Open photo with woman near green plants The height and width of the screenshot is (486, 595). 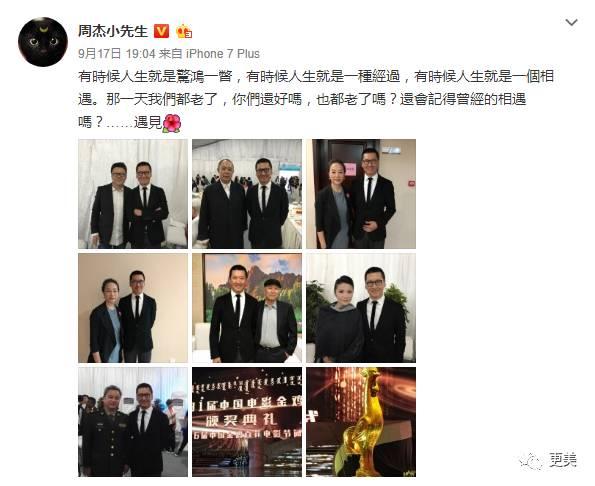tap(361, 308)
